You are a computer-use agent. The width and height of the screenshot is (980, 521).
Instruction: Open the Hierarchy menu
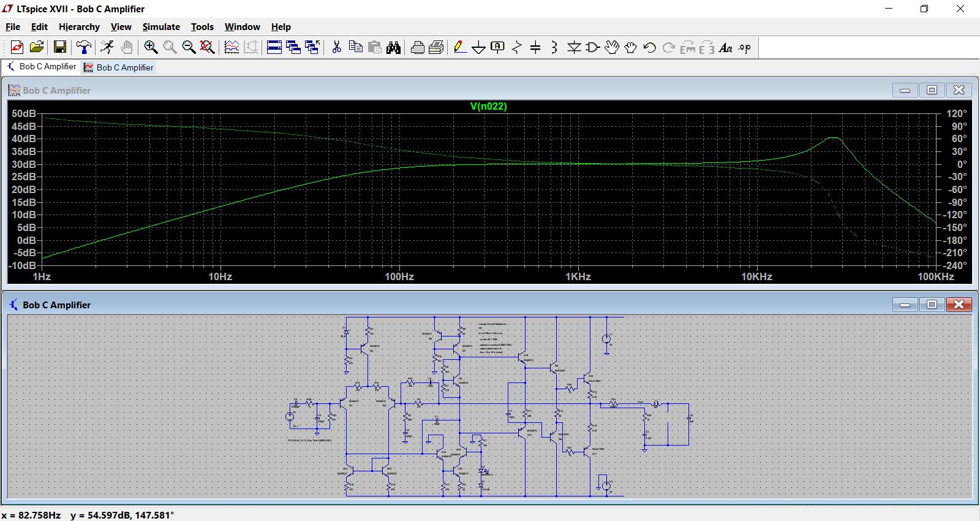pos(79,27)
